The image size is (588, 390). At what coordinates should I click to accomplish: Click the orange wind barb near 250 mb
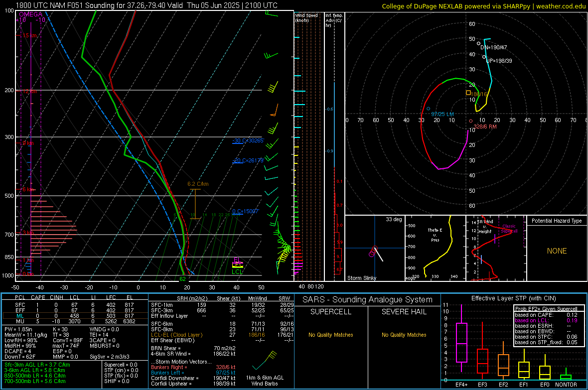pos(275,111)
